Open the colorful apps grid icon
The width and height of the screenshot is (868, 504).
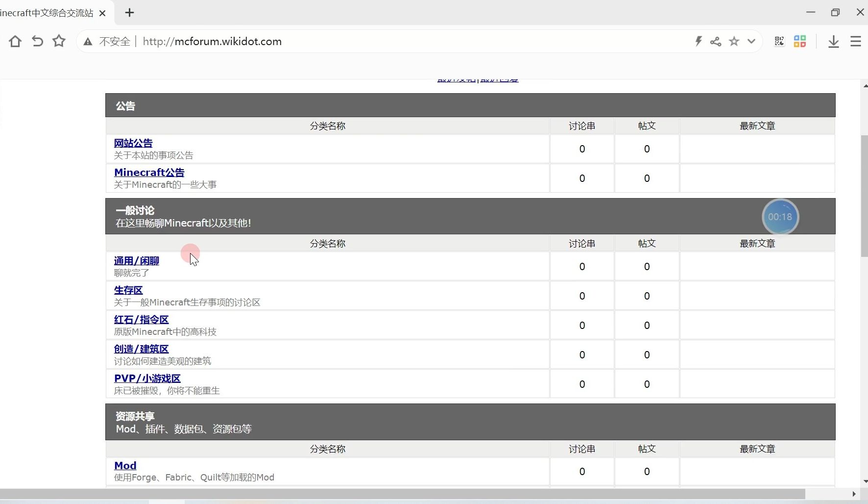[x=800, y=41]
